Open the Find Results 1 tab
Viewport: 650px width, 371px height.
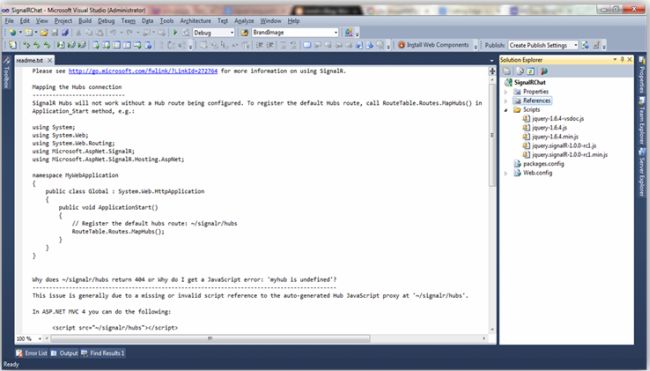click(x=103, y=353)
